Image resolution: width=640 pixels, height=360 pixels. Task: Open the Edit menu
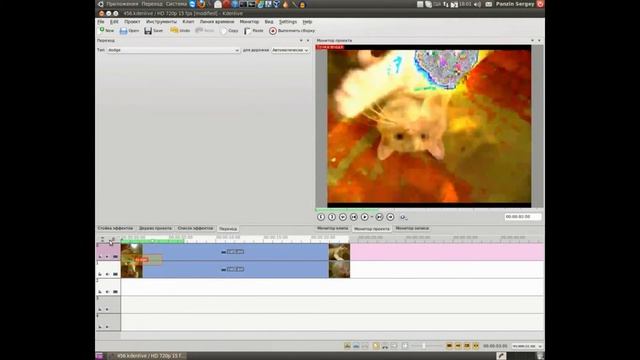(114, 22)
